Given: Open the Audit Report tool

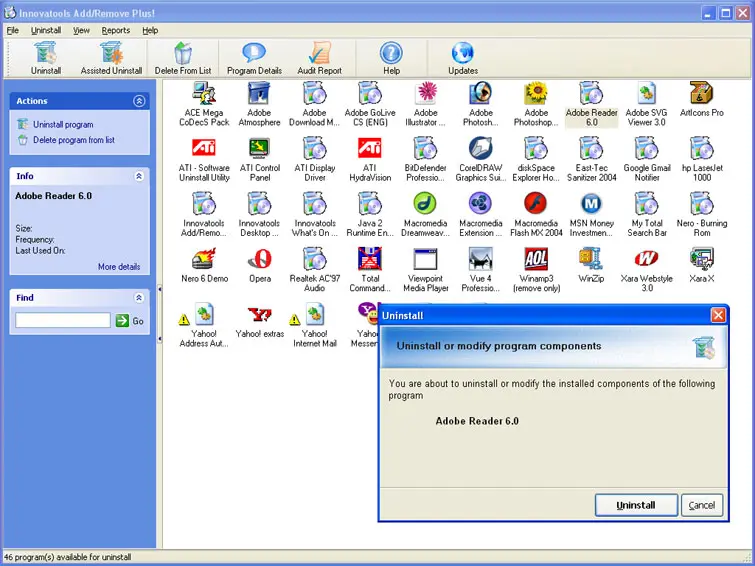Looking at the screenshot, I should click(319, 56).
